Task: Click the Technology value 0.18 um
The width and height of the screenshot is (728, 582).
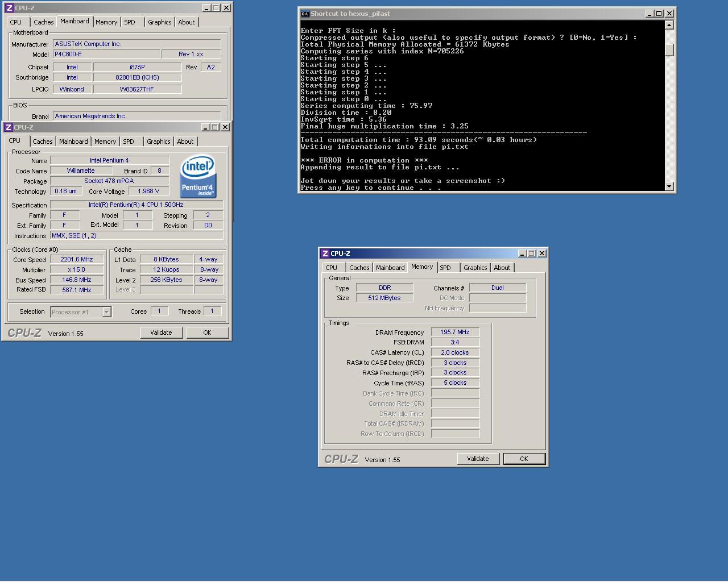Action: [65, 191]
